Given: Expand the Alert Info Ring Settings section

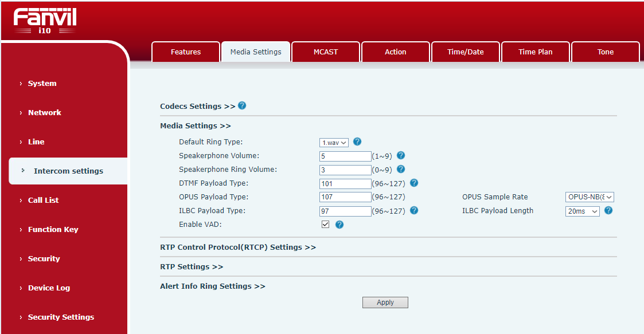Looking at the screenshot, I should coord(212,286).
